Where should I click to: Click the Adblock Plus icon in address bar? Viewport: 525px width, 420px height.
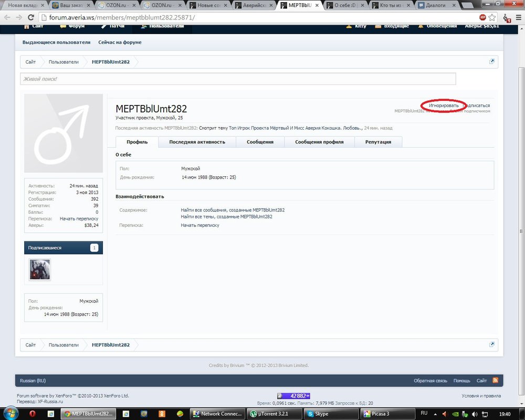[482, 17]
